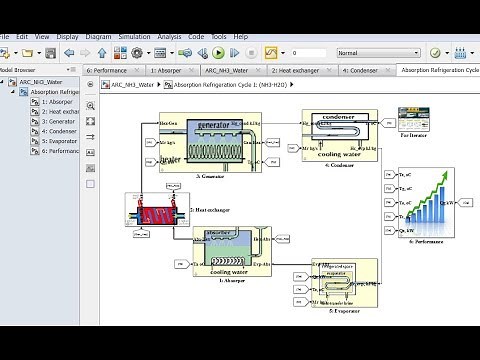
Task: Select the Annotation text palette icon
Action: tap(90, 153)
